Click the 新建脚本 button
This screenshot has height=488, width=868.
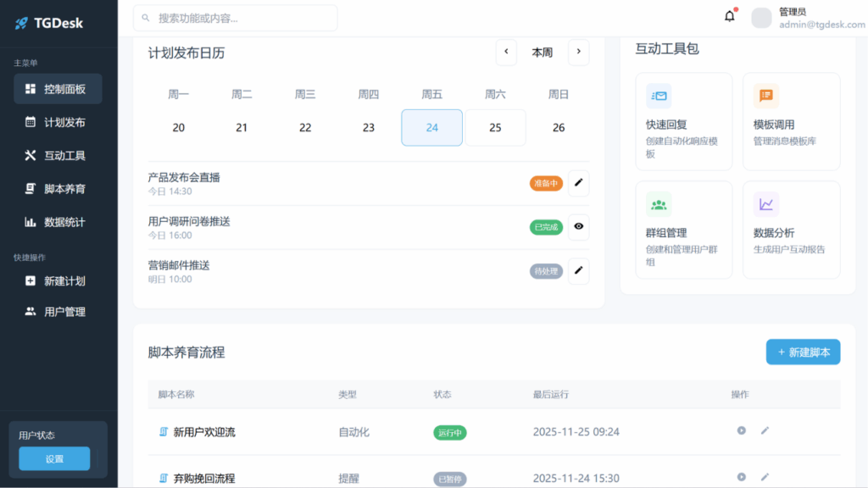(803, 352)
